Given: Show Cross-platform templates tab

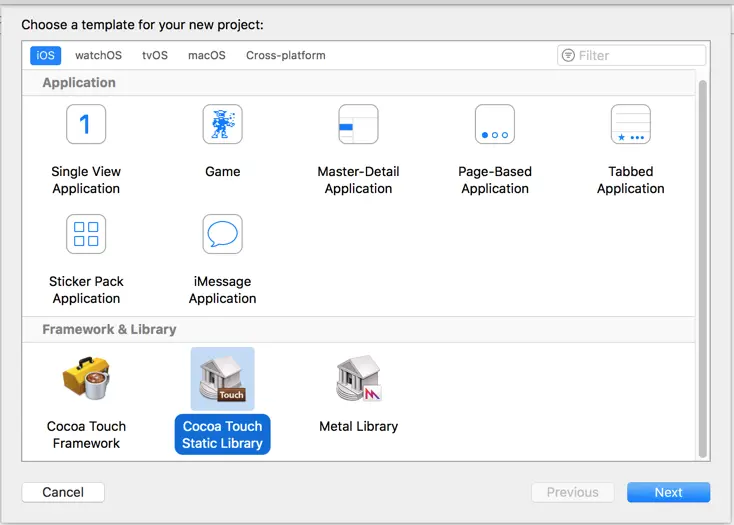Looking at the screenshot, I should 286,55.
